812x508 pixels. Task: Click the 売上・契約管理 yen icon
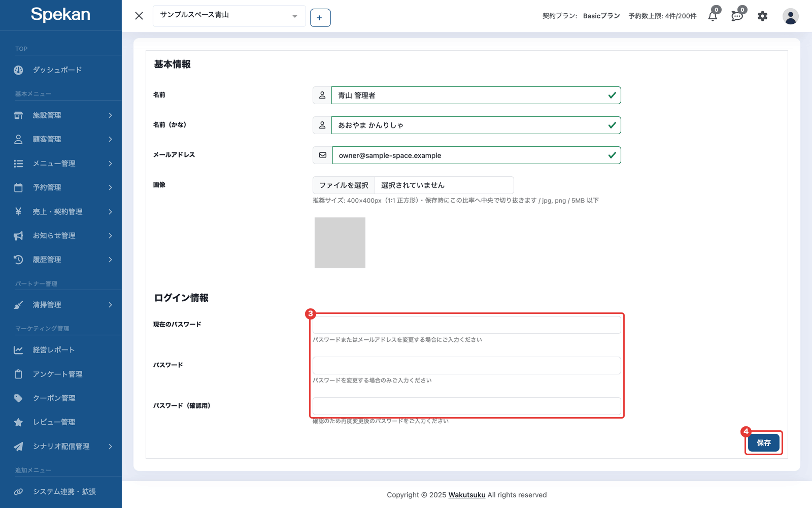tap(18, 211)
